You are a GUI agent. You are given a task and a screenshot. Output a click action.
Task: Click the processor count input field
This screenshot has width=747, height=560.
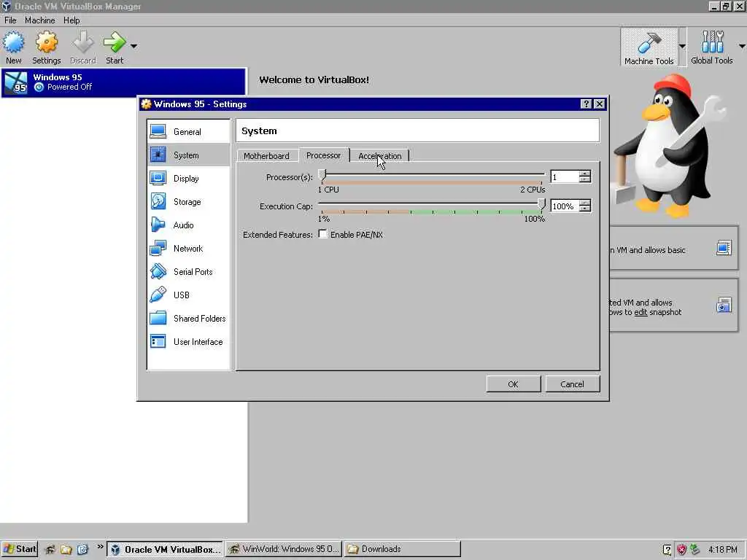click(565, 176)
